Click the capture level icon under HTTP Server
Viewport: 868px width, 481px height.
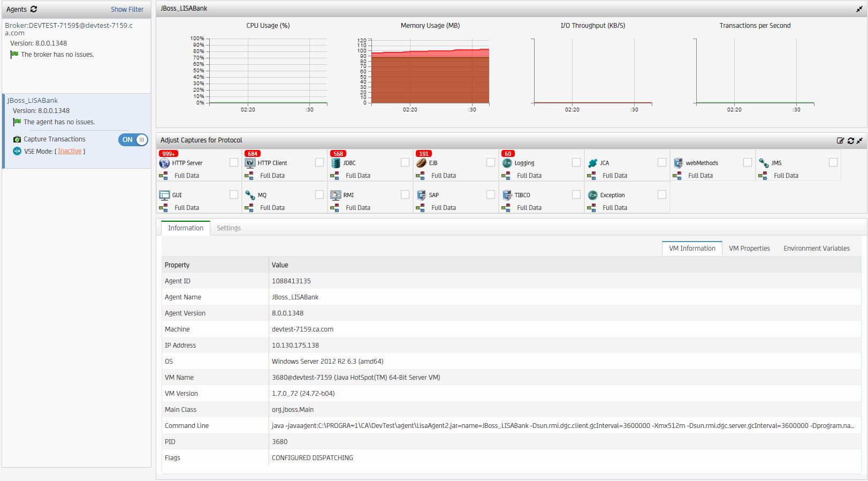(163, 176)
